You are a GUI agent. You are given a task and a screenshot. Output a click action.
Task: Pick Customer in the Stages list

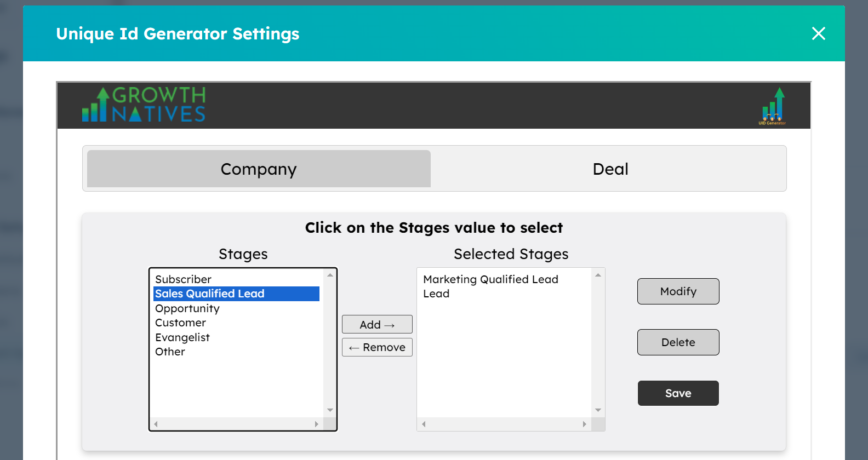coord(180,323)
